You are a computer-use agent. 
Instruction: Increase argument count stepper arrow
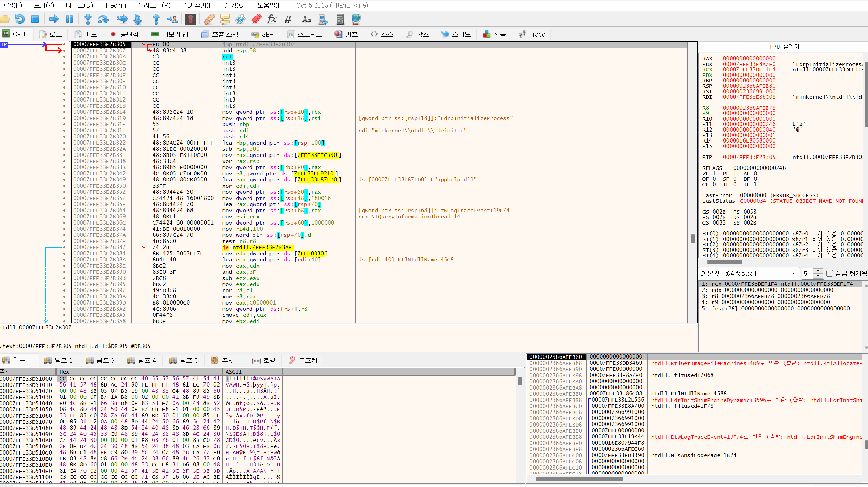point(818,271)
